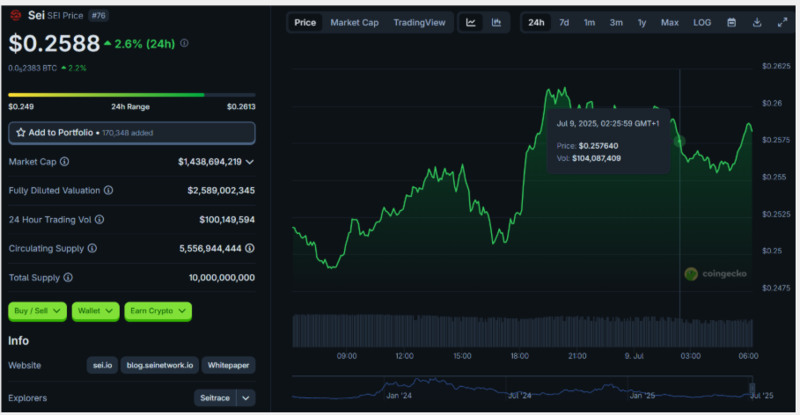Click the Sei logo icon
The width and height of the screenshot is (800, 415).
(x=16, y=16)
